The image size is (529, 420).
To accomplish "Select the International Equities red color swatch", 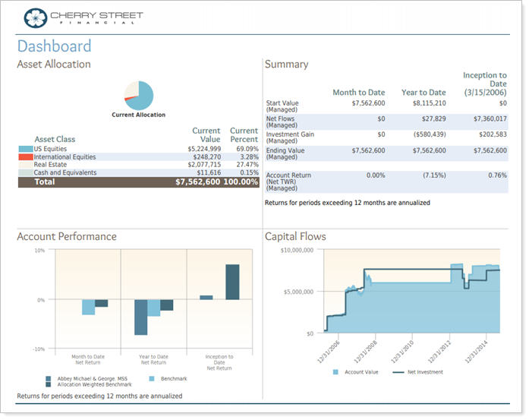I will click(x=25, y=156).
